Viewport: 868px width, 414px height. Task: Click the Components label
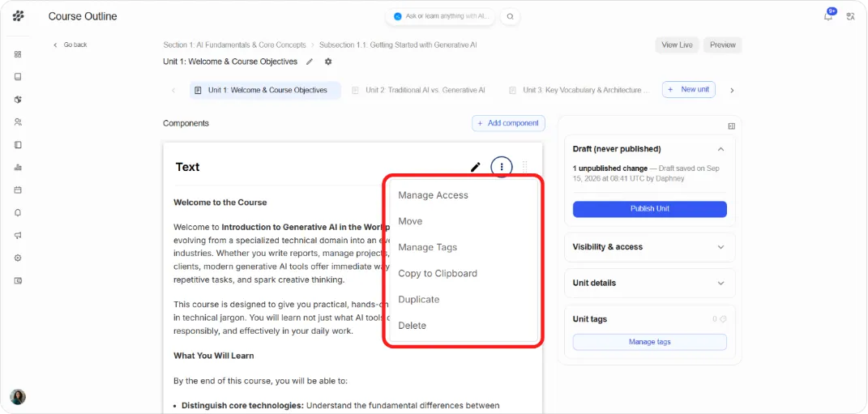(186, 123)
